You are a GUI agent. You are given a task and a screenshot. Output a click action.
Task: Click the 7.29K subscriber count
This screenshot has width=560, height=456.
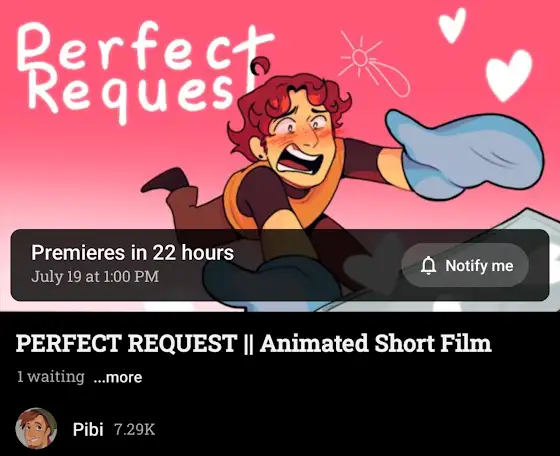135,430
